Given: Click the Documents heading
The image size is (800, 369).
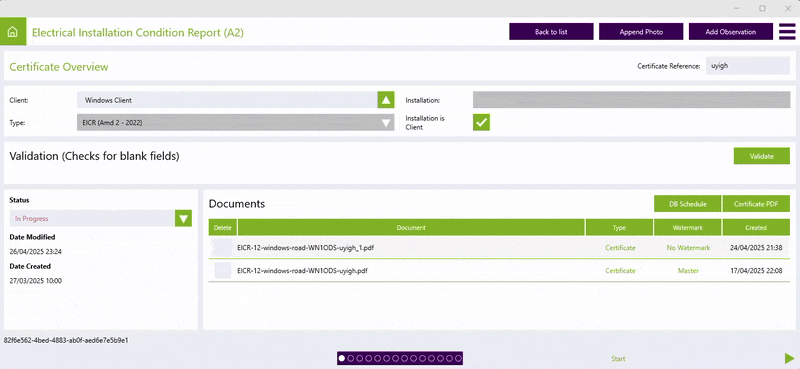Looking at the screenshot, I should coord(237,204).
